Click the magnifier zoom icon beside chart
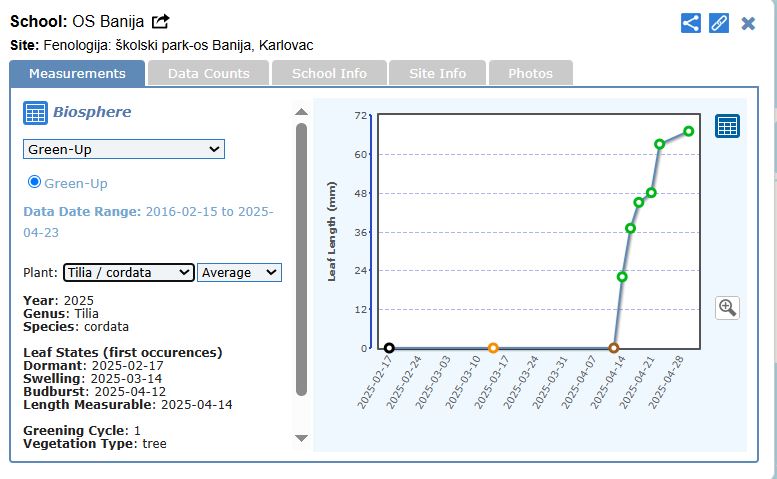The height and width of the screenshot is (479, 777). 727,307
